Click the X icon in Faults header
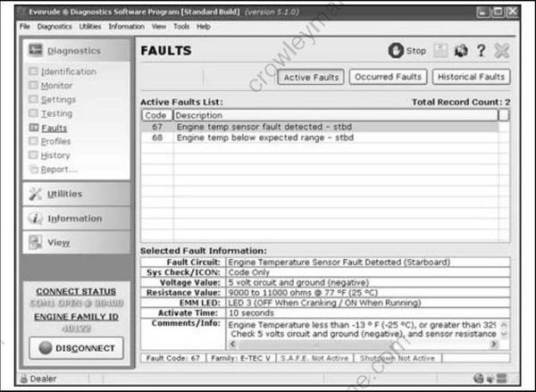536x392 pixels. click(502, 51)
